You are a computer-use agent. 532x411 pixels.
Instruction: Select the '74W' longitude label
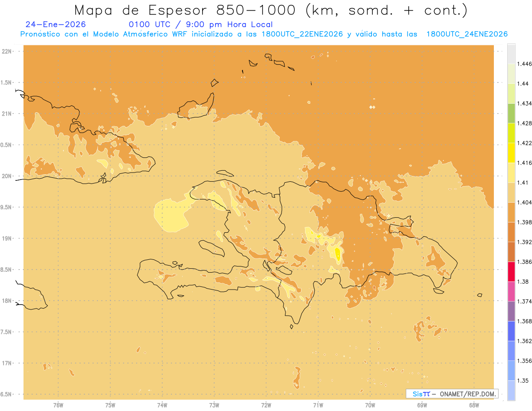tap(162, 405)
